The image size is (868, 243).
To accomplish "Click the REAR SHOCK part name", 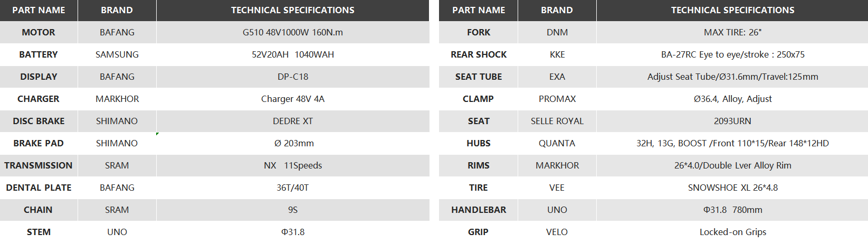I will point(478,54).
